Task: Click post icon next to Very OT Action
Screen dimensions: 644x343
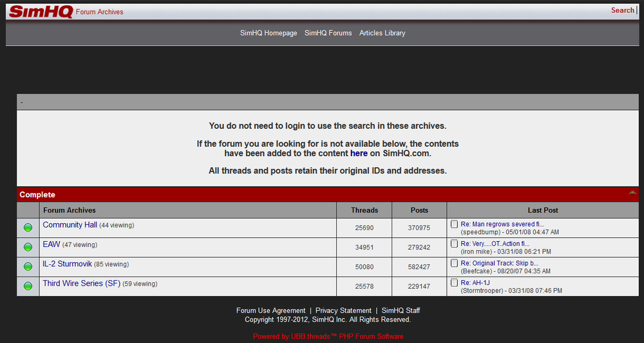Action: [455, 244]
